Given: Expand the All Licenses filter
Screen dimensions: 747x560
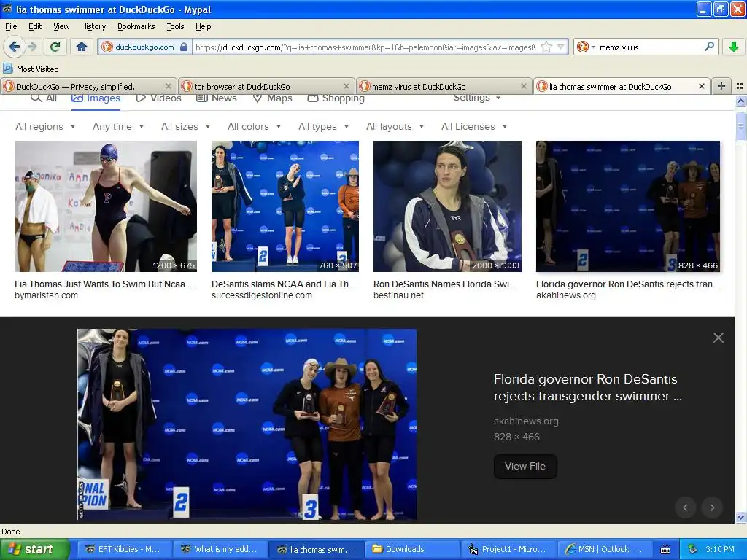Looking at the screenshot, I should click(x=474, y=126).
